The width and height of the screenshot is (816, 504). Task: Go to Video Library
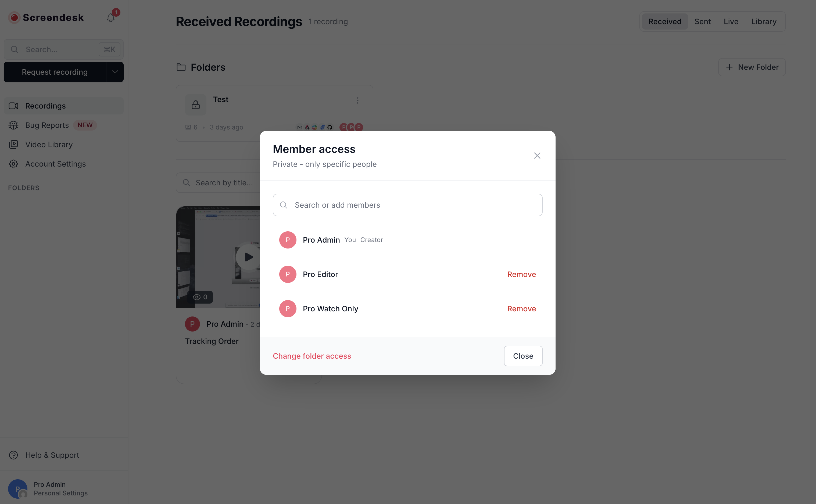click(x=49, y=145)
